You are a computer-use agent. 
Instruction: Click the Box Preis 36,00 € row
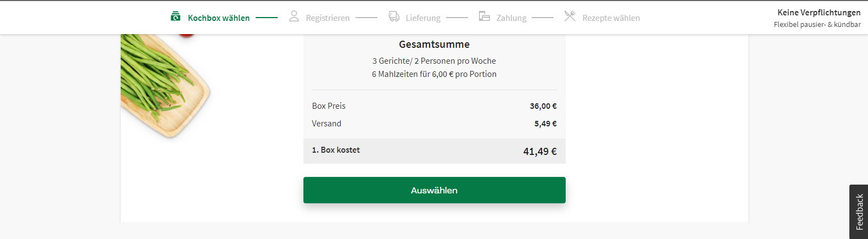click(435, 106)
